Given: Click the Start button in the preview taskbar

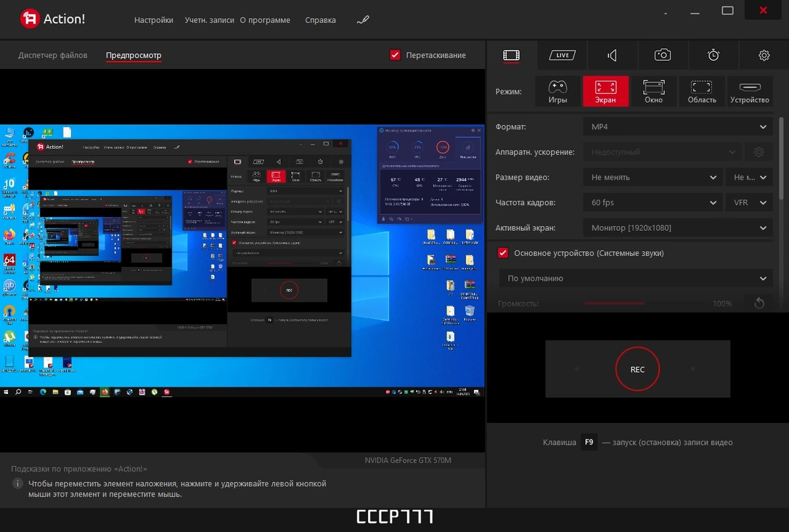Looking at the screenshot, I should pyautogui.click(x=7, y=392).
